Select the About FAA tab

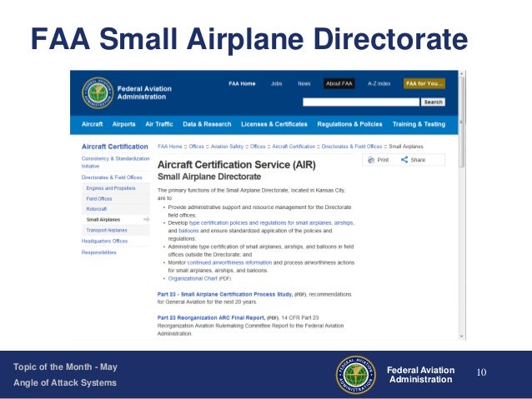[339, 83]
